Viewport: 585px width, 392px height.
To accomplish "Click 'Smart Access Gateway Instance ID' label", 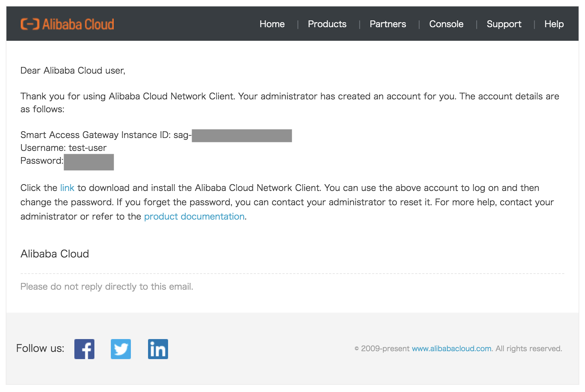I will coord(95,135).
